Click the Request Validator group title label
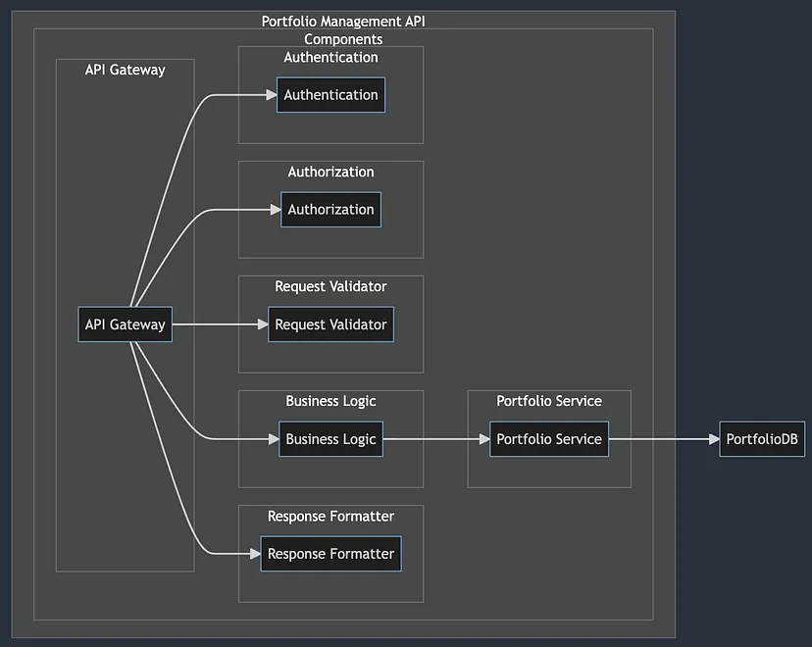This screenshot has width=812, height=647. coord(330,286)
